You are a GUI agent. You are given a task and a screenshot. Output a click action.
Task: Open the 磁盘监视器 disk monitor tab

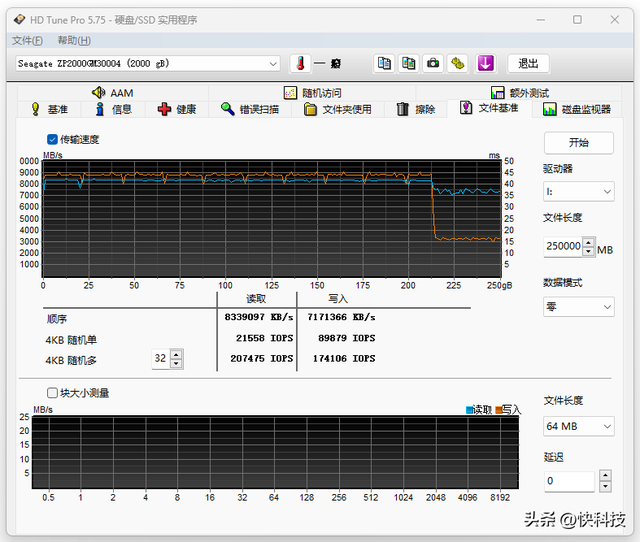(576, 109)
